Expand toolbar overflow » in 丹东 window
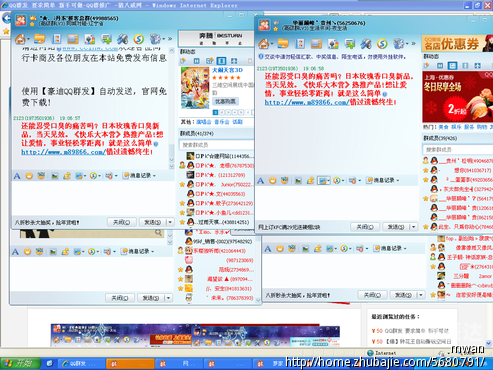493x370 pixels. [x=170, y=39]
